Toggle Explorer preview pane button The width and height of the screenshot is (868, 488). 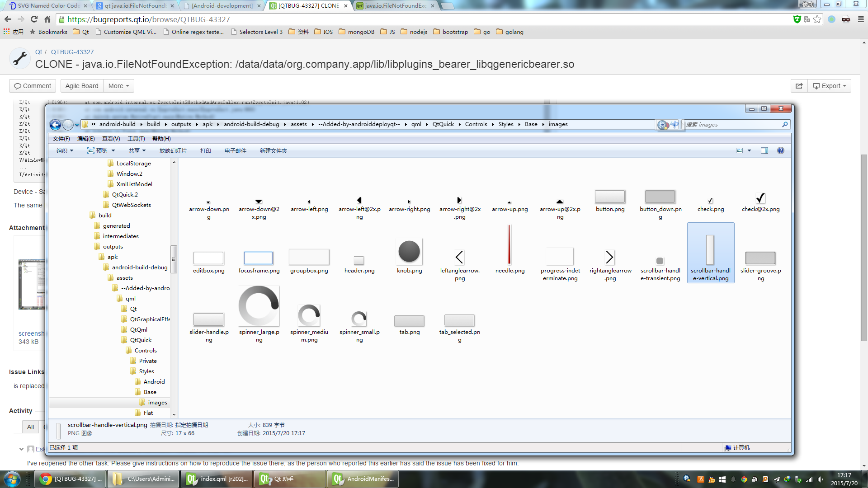[764, 150]
